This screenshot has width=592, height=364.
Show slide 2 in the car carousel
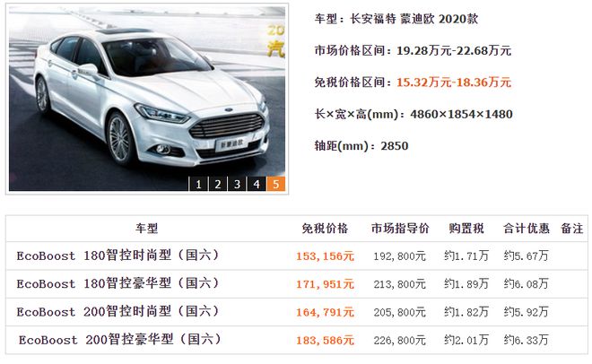click(218, 184)
